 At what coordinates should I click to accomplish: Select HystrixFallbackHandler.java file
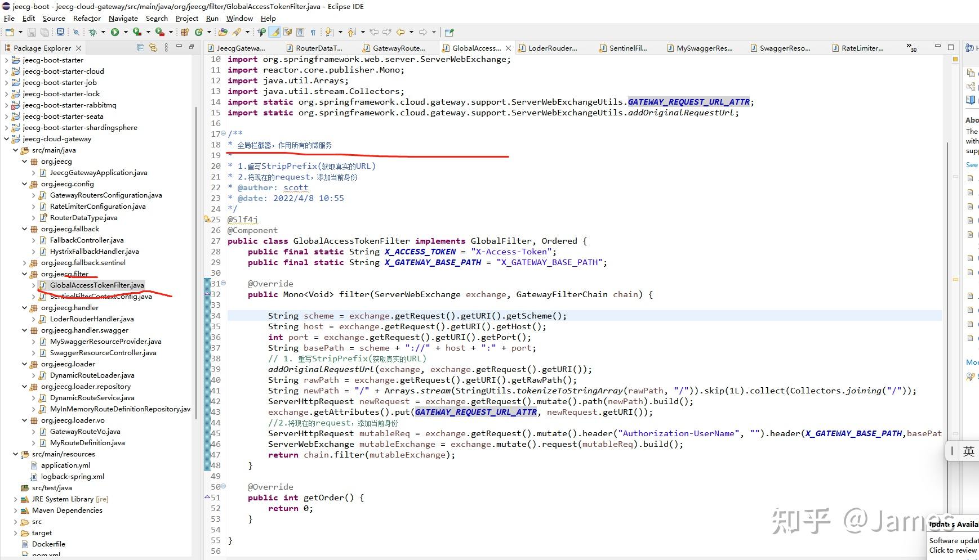coord(94,252)
